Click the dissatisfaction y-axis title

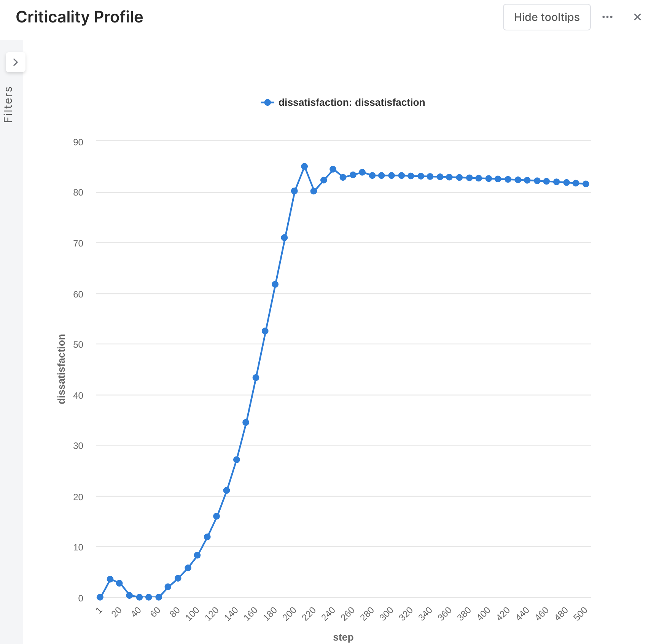[x=62, y=369]
